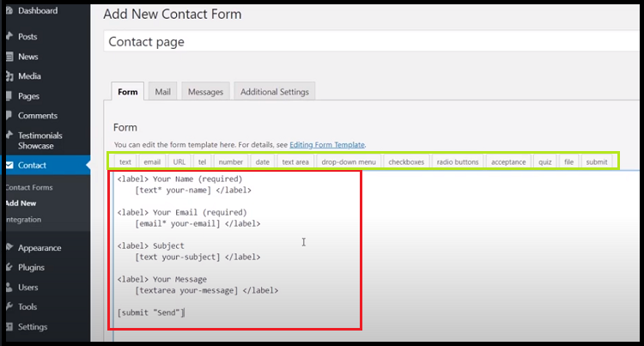Click the Comments bubble icon
Screen dimensions: 644x346
pos(9,116)
